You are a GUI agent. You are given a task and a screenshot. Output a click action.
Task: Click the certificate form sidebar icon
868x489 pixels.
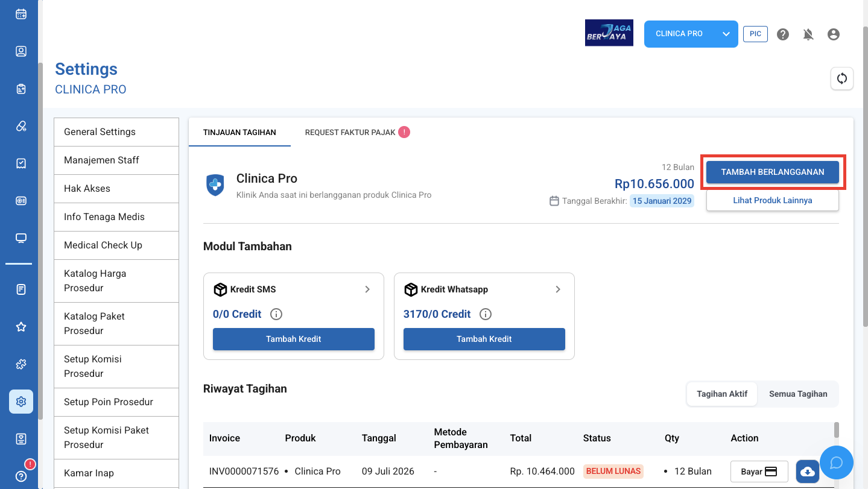tap(21, 439)
